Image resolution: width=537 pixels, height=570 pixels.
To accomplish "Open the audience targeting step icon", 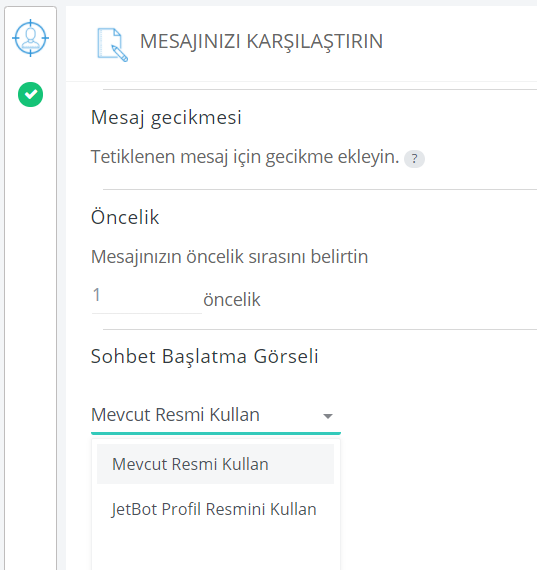I will coord(31,38).
